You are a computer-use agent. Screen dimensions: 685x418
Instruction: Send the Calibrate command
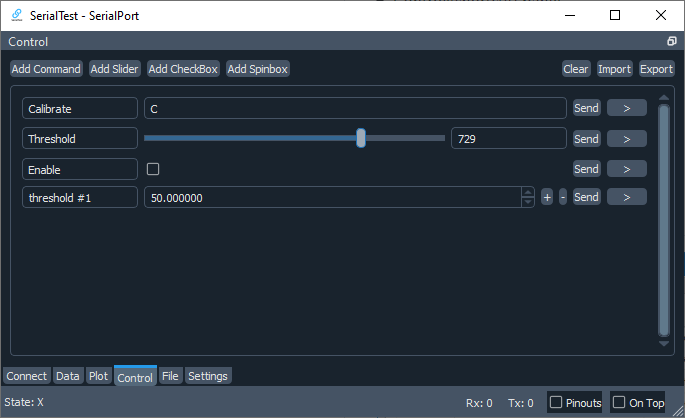[586, 108]
